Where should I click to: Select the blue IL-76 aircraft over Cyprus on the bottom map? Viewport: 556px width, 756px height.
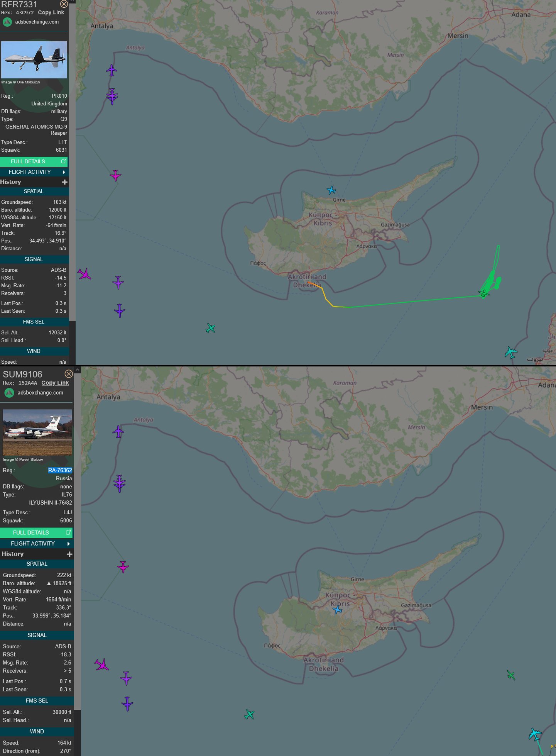pyautogui.click(x=338, y=610)
